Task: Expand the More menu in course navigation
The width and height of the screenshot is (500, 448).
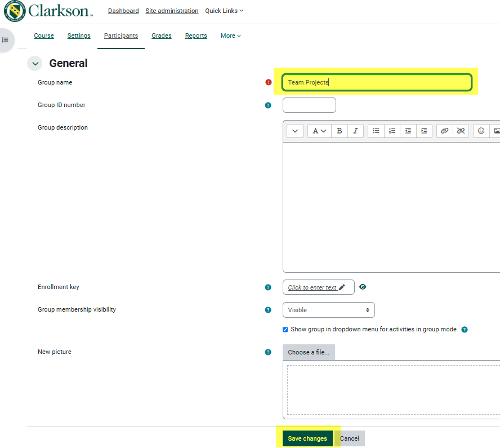Action: (x=230, y=36)
